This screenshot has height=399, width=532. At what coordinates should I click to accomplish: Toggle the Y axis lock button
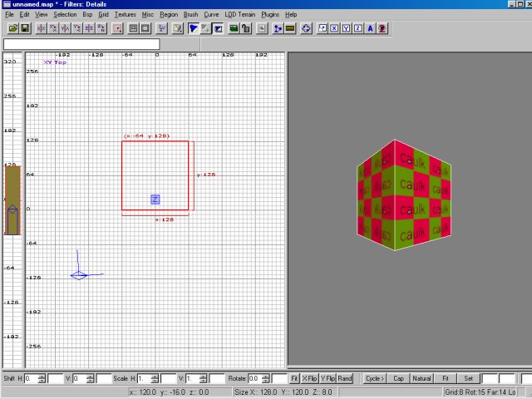tap(346, 28)
